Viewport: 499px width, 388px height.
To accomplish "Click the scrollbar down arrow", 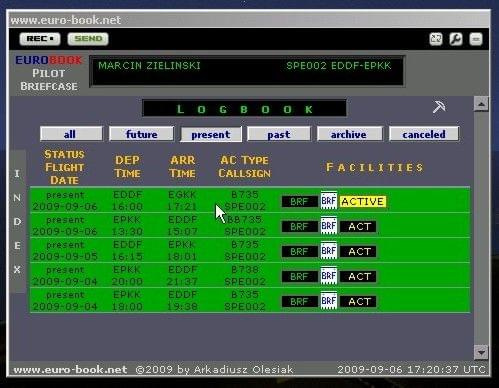I will tap(481, 352).
